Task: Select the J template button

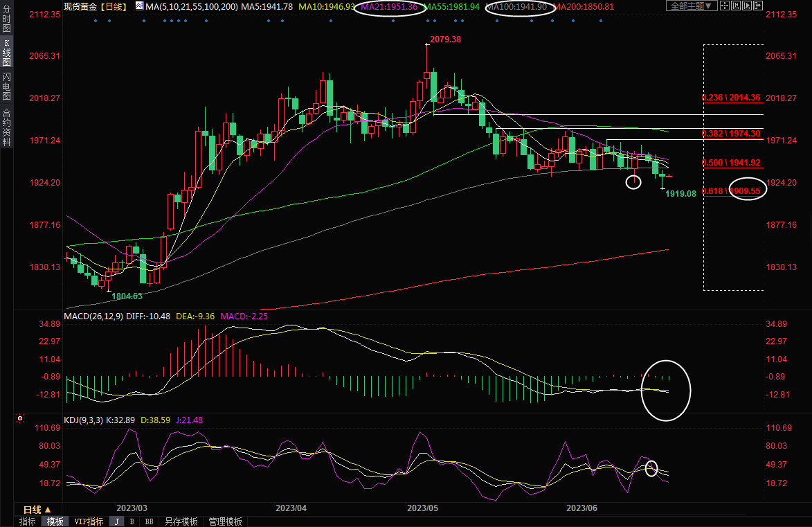Action: (x=116, y=521)
